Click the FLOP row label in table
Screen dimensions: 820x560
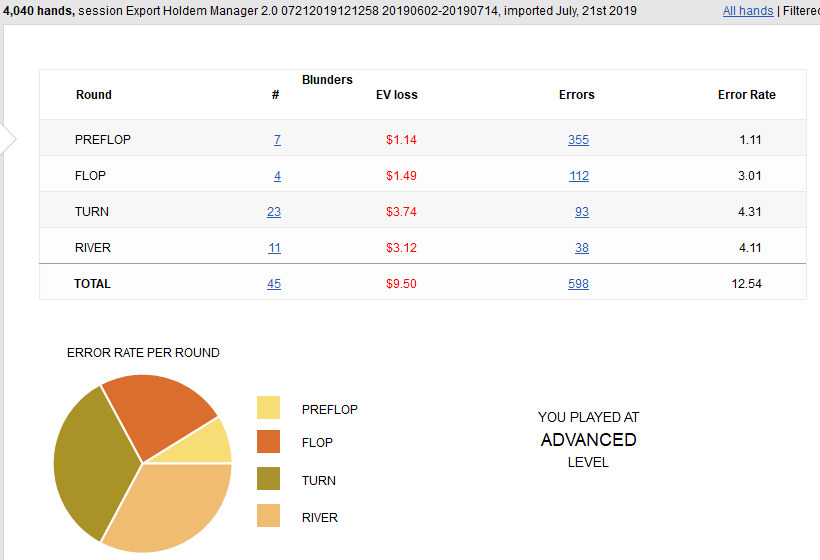(90, 176)
